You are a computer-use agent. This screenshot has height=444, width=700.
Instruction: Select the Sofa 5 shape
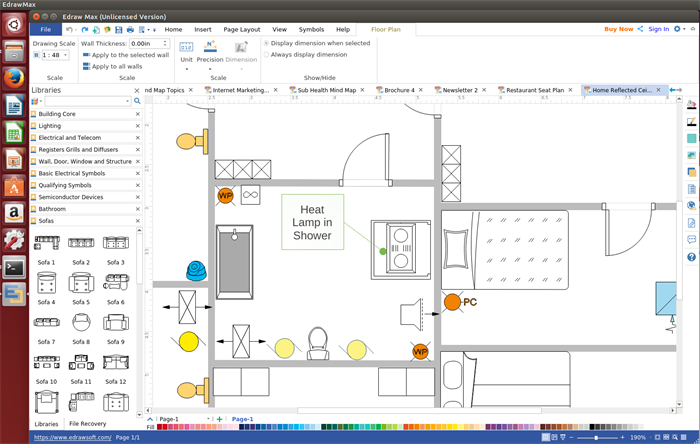tap(81, 284)
